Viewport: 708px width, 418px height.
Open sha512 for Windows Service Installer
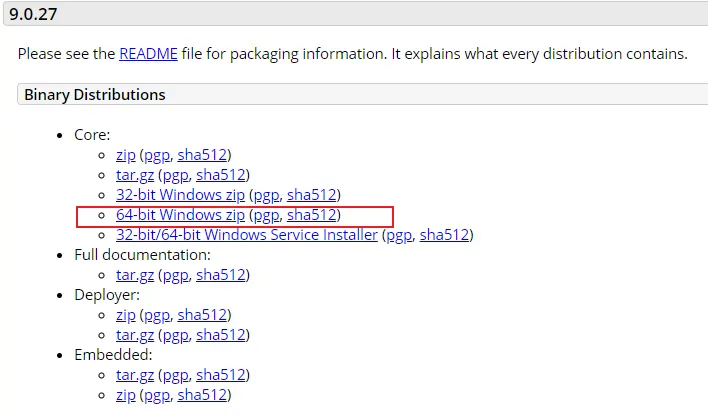[x=444, y=235]
